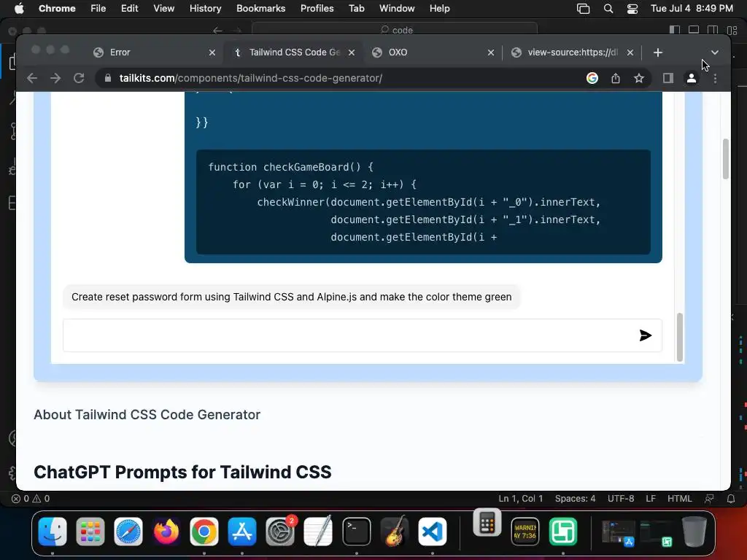Open the Chrome profile avatar

pos(692,78)
